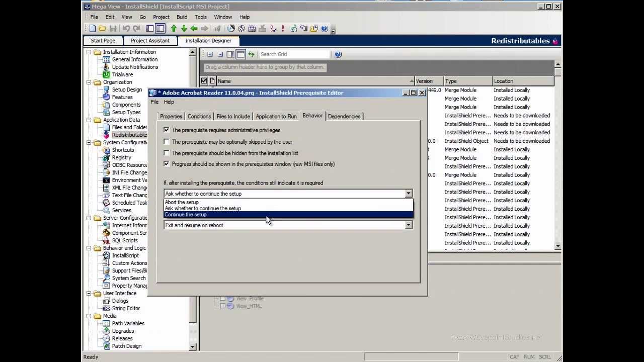
Task: Sort the grid by the Location column header
Action: click(x=522, y=81)
